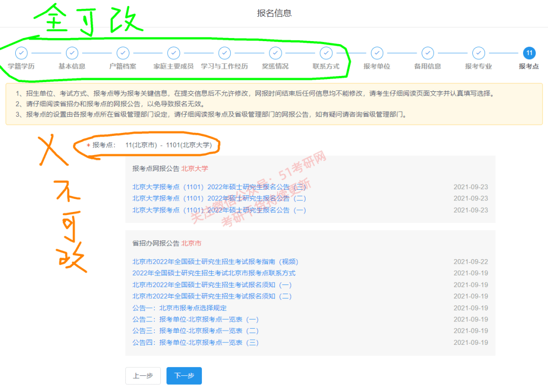The image size is (548, 392).
Task: Go to the 户籍档案 step label
Action: [x=123, y=66]
